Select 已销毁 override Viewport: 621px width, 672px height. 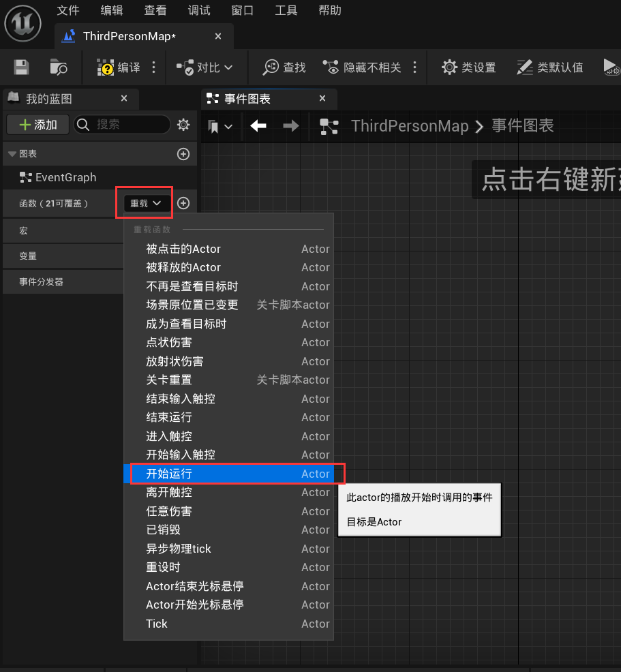pyautogui.click(x=228, y=530)
